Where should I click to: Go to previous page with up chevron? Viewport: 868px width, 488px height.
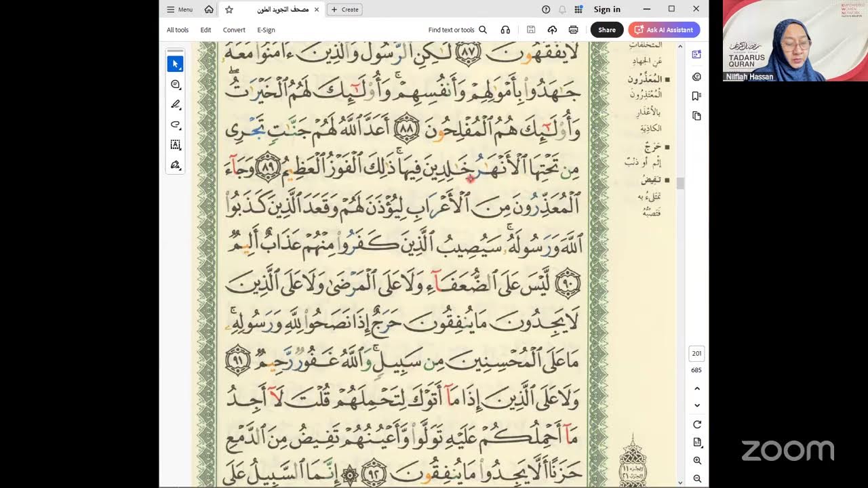tap(697, 389)
